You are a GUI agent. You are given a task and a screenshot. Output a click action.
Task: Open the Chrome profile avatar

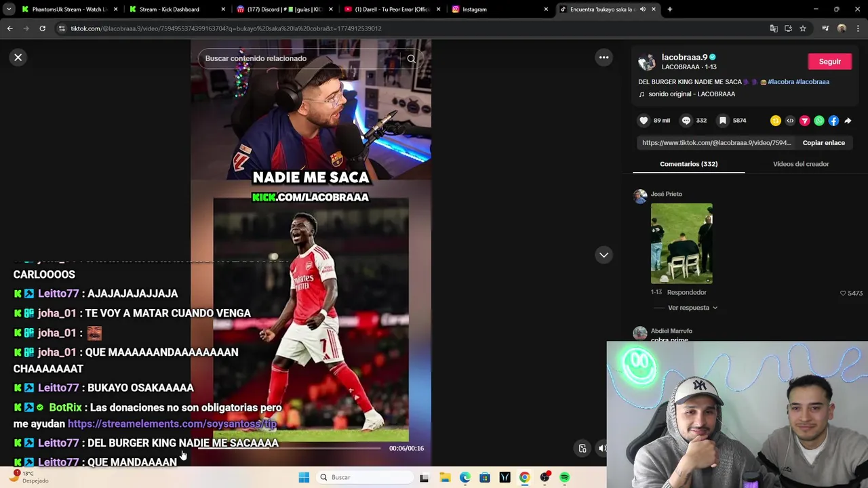tap(842, 28)
